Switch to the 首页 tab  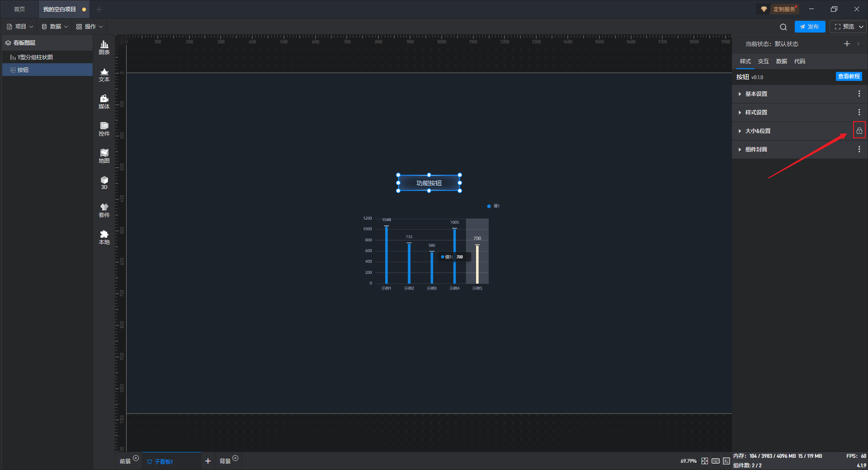(x=19, y=9)
